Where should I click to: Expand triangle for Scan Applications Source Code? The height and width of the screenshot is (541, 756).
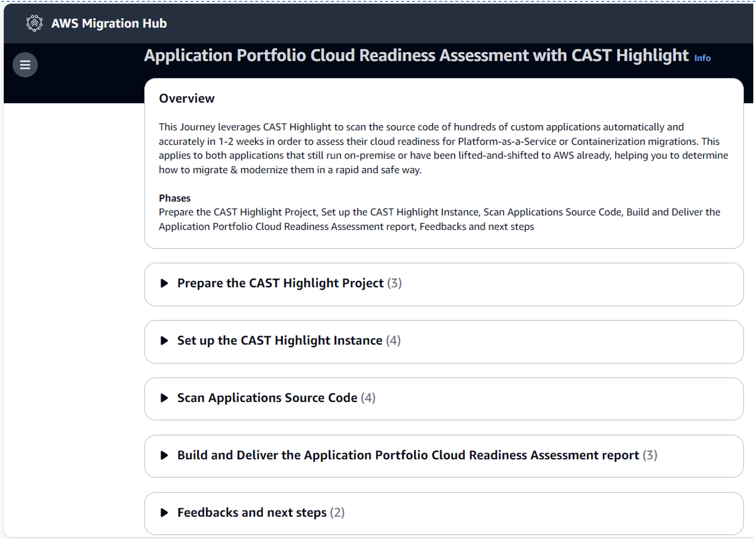[164, 398]
